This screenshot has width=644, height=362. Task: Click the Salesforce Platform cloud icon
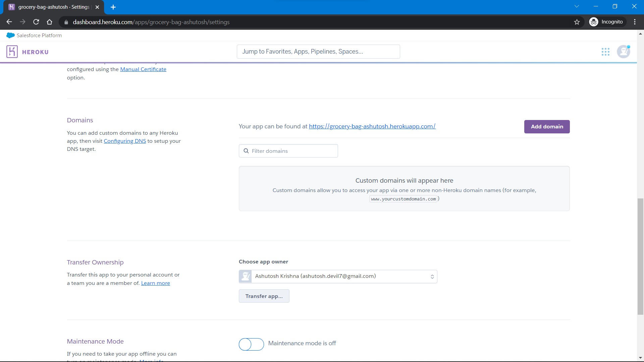[10, 36]
